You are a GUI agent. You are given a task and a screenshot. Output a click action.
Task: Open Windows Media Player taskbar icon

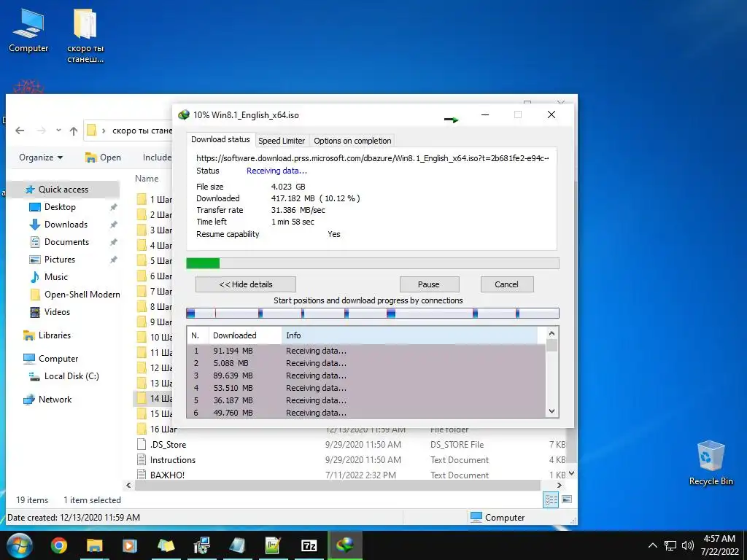[130, 545]
